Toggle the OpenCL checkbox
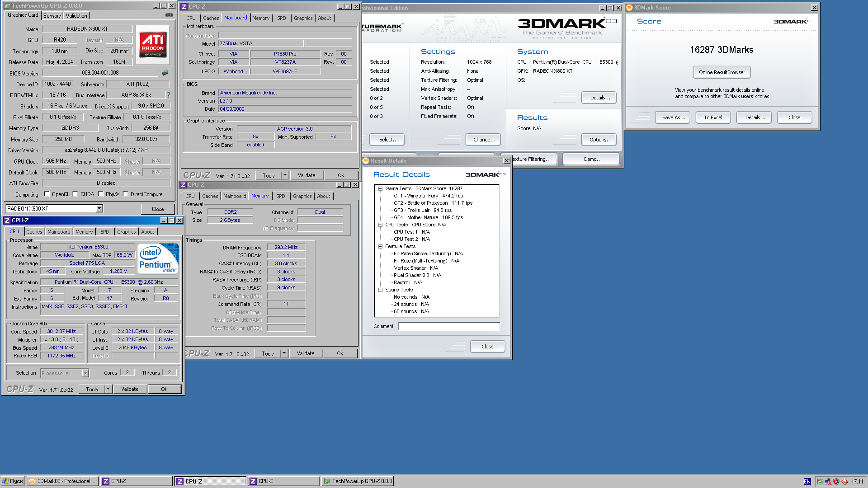868x488 pixels. [47, 194]
